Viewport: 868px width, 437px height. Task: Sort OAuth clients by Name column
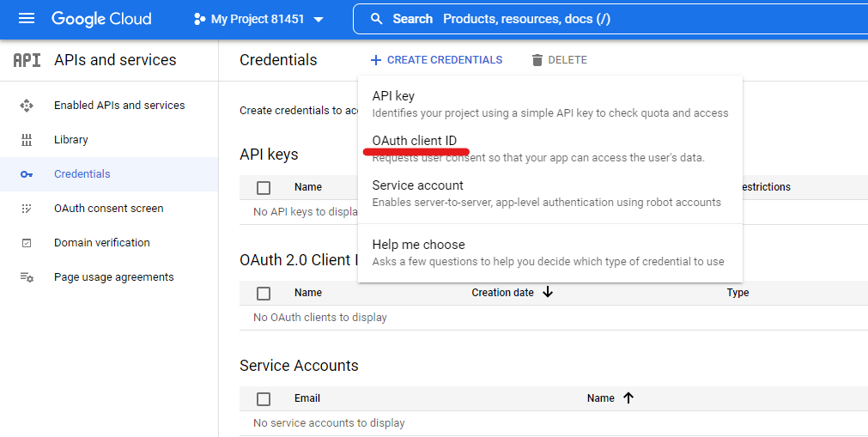[307, 293]
